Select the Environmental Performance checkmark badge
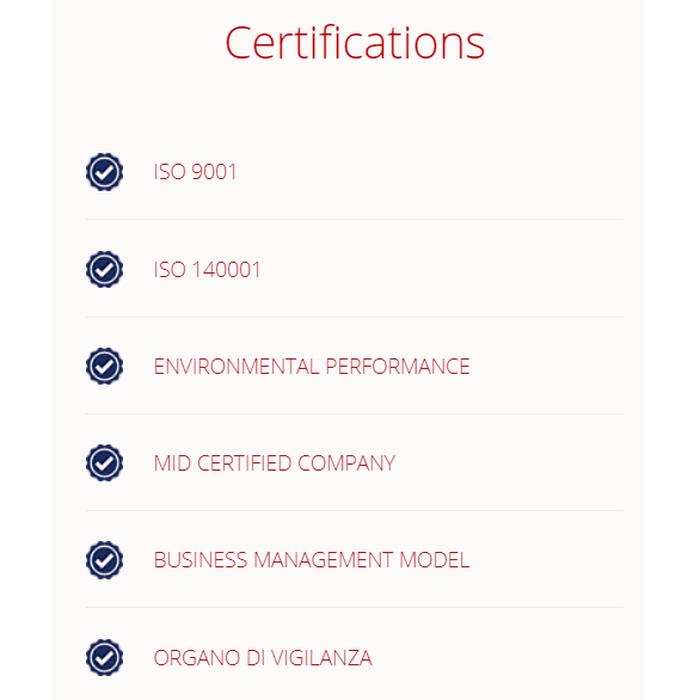The width and height of the screenshot is (700, 700). (x=104, y=366)
